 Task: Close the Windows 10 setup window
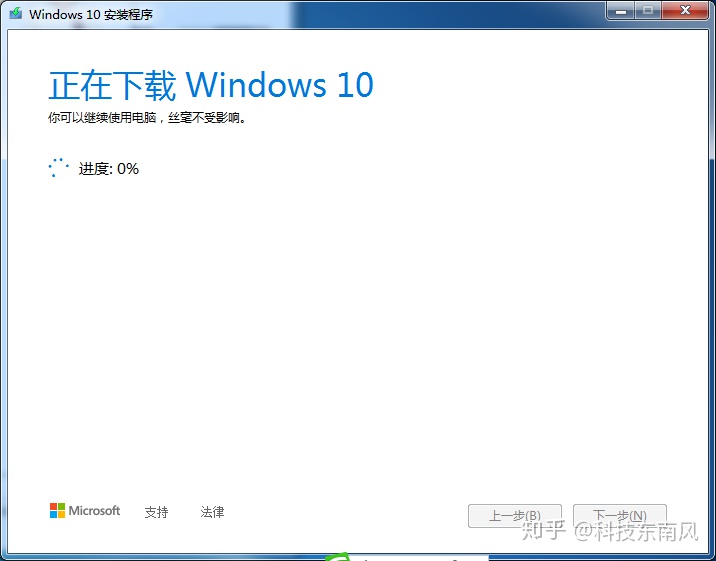tap(685, 10)
